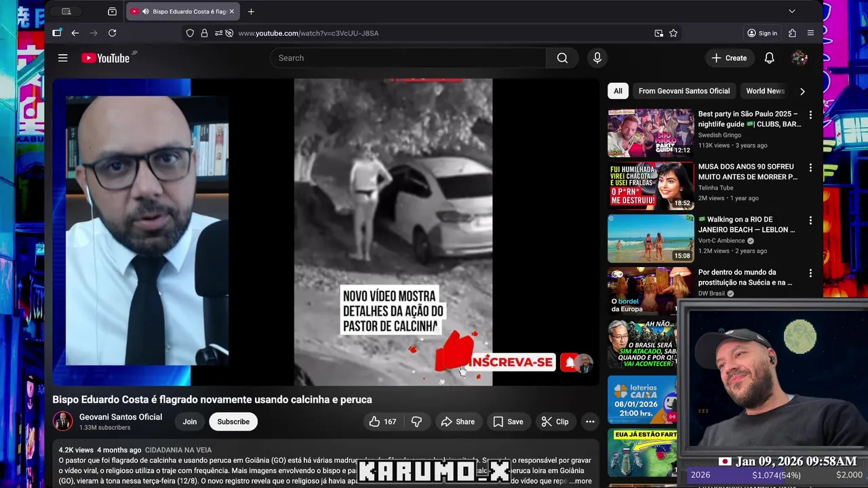Image resolution: width=868 pixels, height=488 pixels.
Task: Open the Telinha Tube channel name
Action: coord(715,188)
